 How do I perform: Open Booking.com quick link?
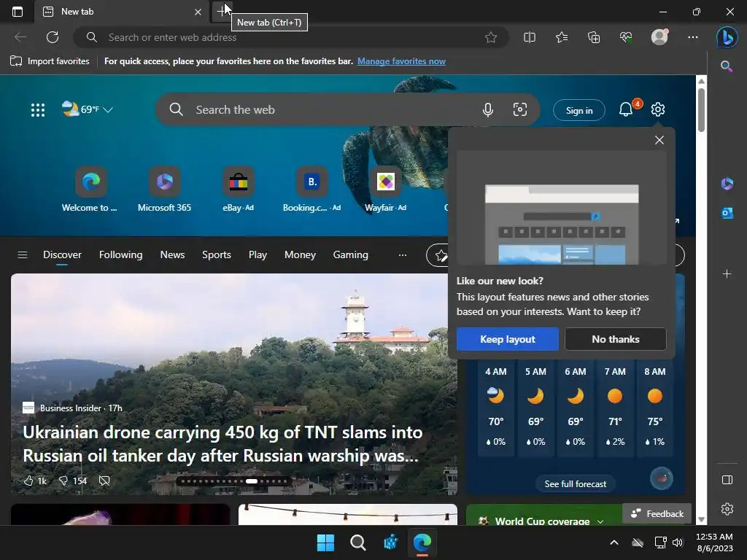311,189
